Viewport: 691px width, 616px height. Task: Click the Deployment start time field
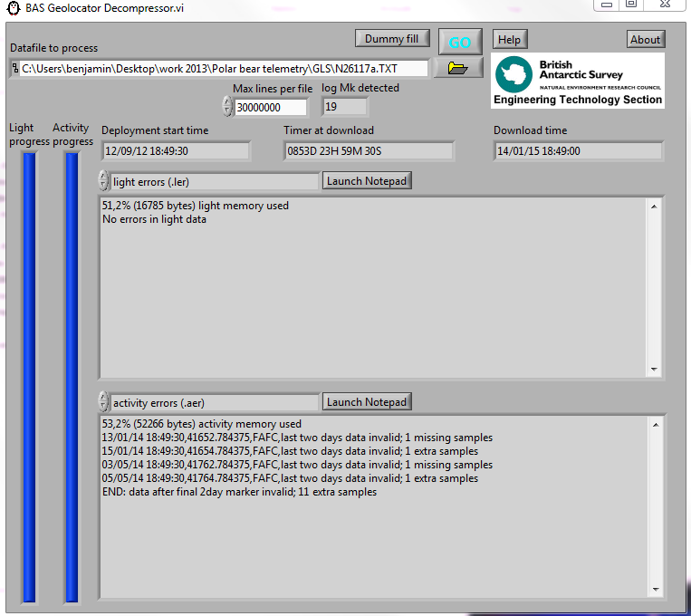[x=176, y=151]
